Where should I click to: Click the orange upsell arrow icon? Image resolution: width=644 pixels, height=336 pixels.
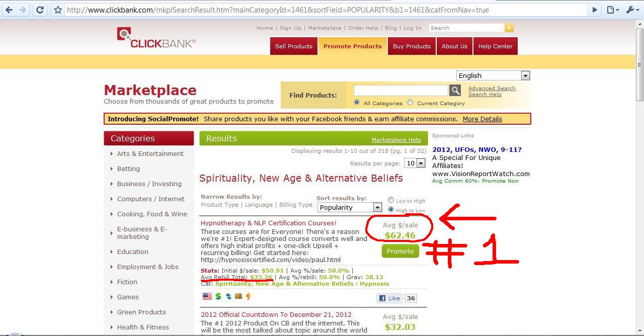[248, 296]
